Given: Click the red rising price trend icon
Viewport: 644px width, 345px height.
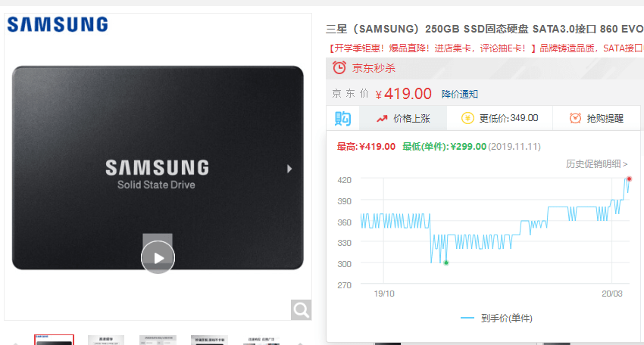Looking at the screenshot, I should coord(382,119).
